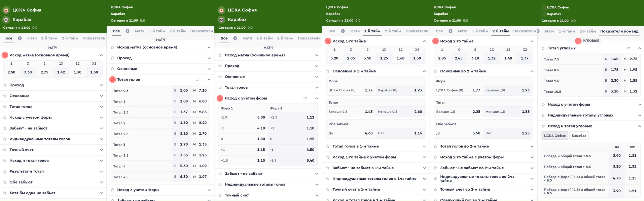Click red star of "Исход 2-го тайма"
Screen dimensions: 644x201
(435, 41)
